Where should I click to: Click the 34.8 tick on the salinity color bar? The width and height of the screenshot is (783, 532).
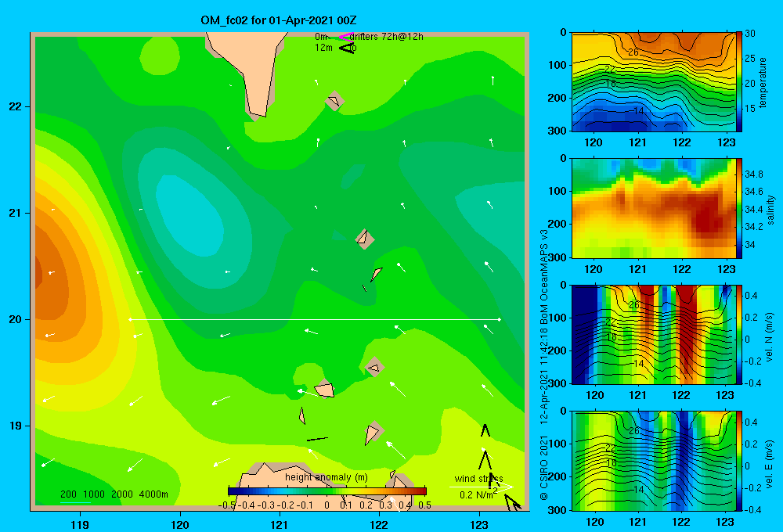coord(753,174)
